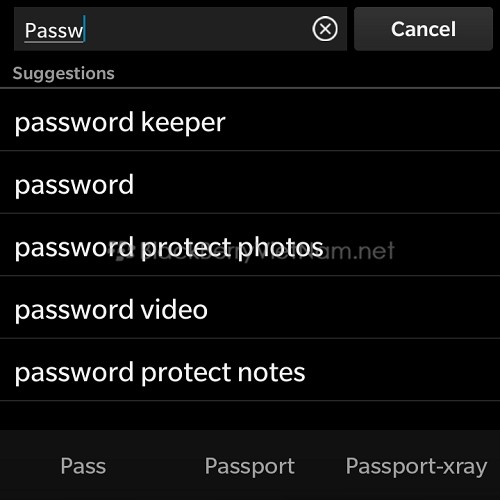Image resolution: width=500 pixels, height=500 pixels.
Task: Select the 'password keeper' suggestion
Action: pos(250,120)
